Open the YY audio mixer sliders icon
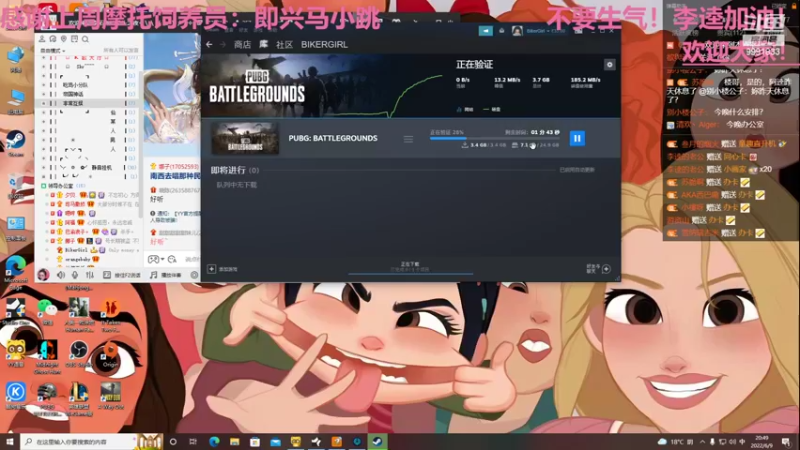This screenshot has height=450, width=800. point(90,275)
